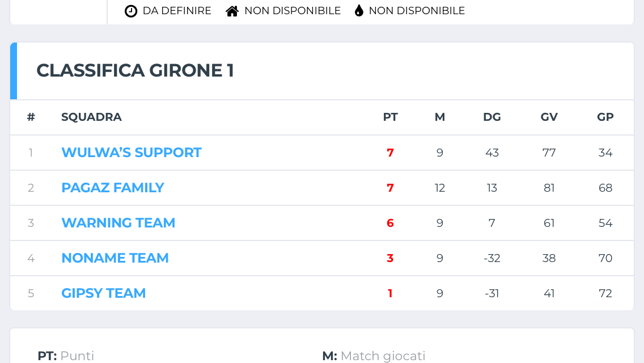Click the clock icon beside DA DEFINIRE

click(x=131, y=11)
